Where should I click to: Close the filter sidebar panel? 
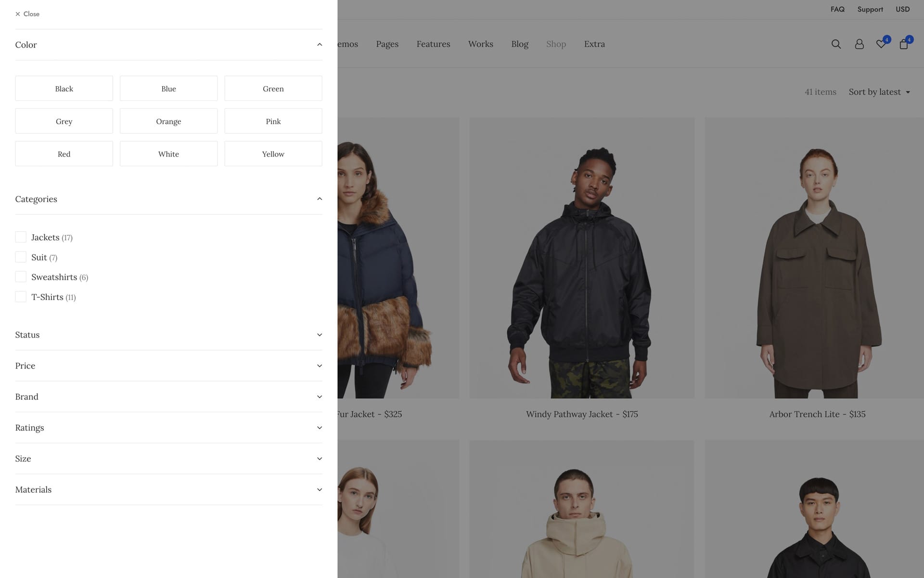(27, 14)
